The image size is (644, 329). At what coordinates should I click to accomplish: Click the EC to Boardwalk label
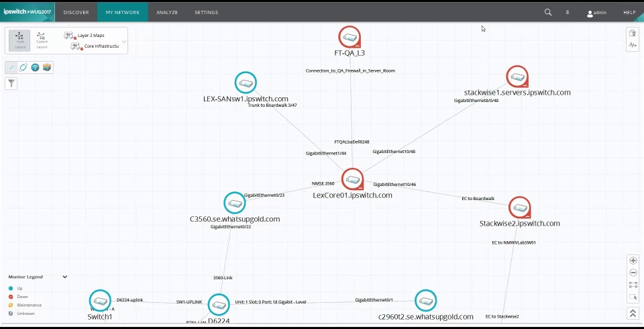(x=478, y=199)
